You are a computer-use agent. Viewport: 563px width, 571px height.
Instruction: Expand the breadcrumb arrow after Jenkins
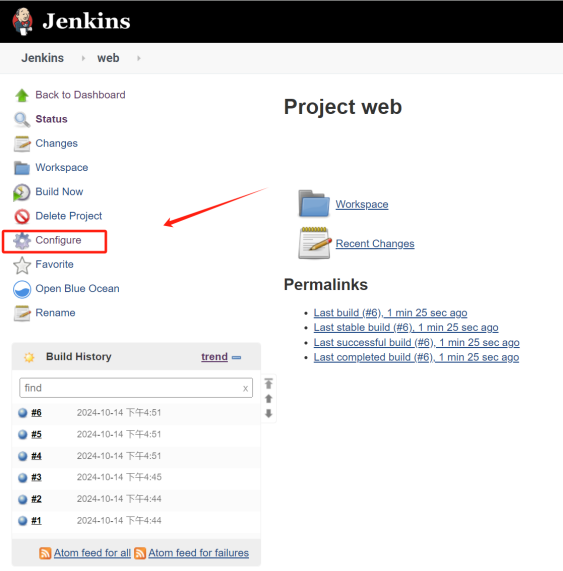[83, 58]
